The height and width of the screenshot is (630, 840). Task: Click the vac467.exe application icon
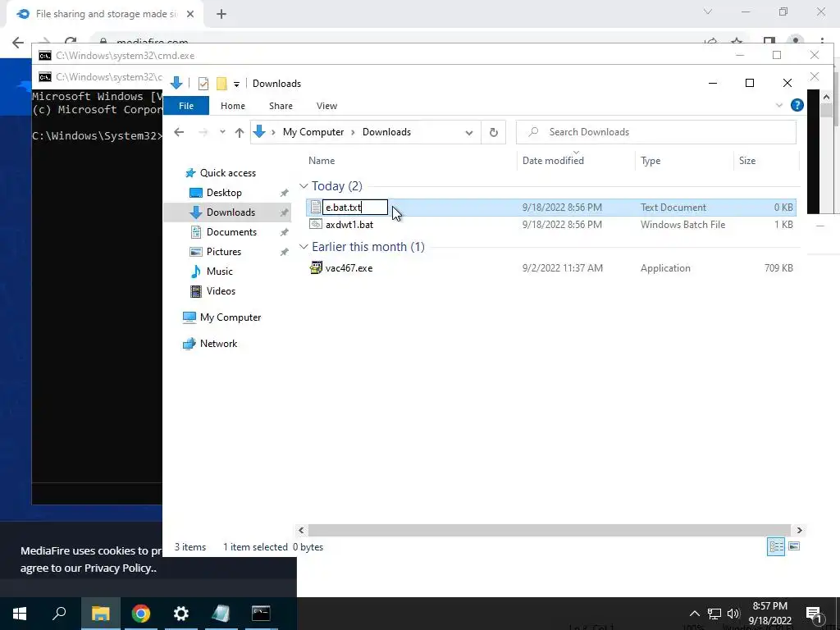point(316,268)
